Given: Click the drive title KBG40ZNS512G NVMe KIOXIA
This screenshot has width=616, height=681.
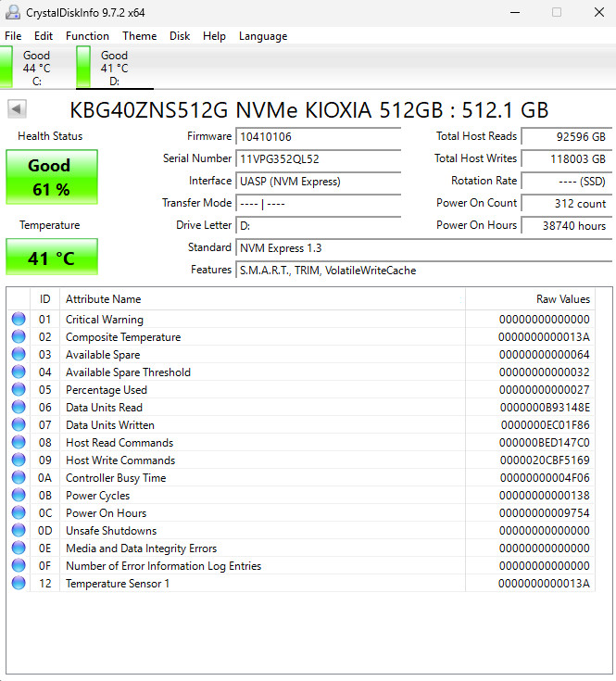Looking at the screenshot, I should click(309, 110).
